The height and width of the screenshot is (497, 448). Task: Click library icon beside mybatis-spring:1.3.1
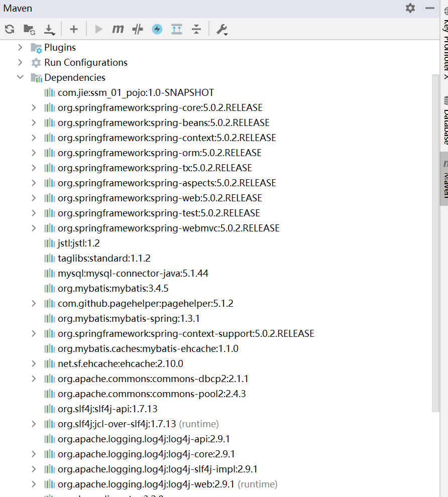pyautogui.click(x=49, y=319)
